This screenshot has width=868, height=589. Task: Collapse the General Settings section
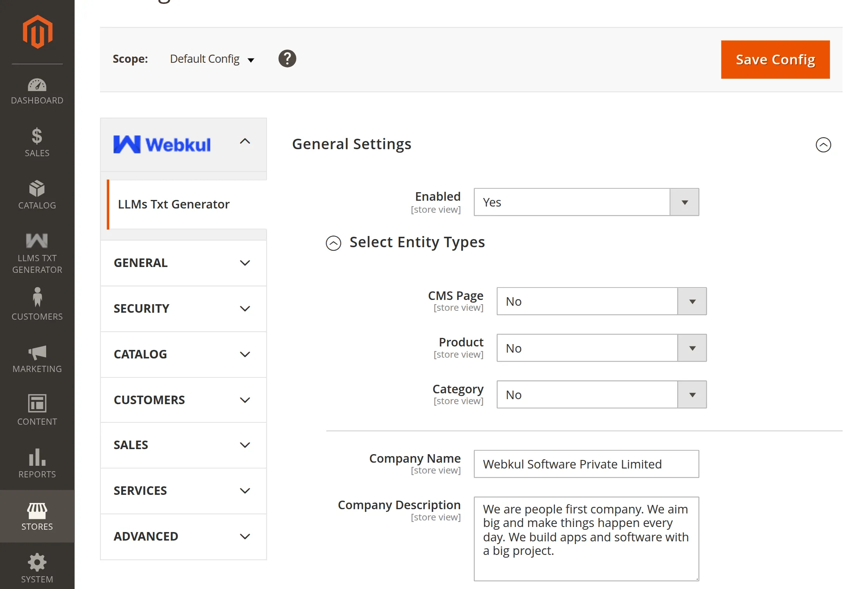click(823, 145)
